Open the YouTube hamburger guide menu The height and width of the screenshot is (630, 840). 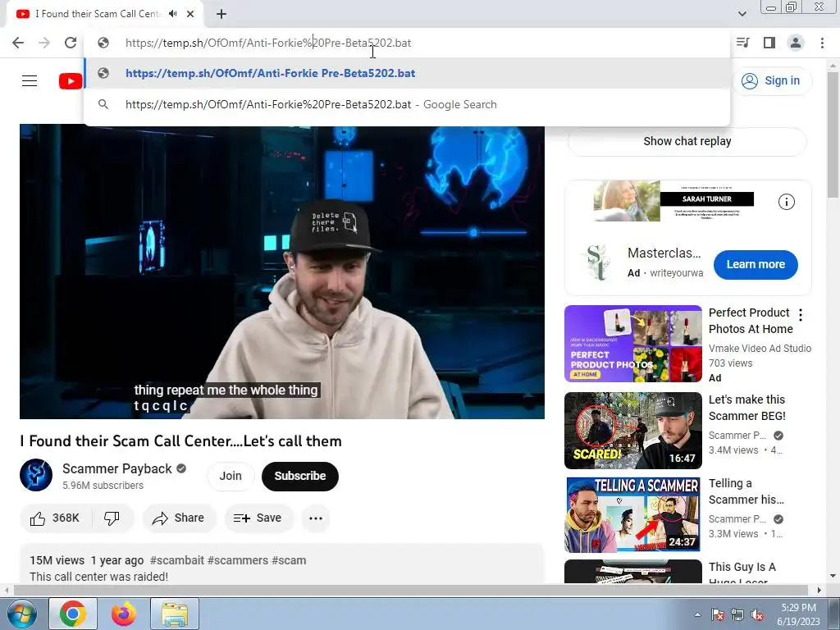point(30,81)
